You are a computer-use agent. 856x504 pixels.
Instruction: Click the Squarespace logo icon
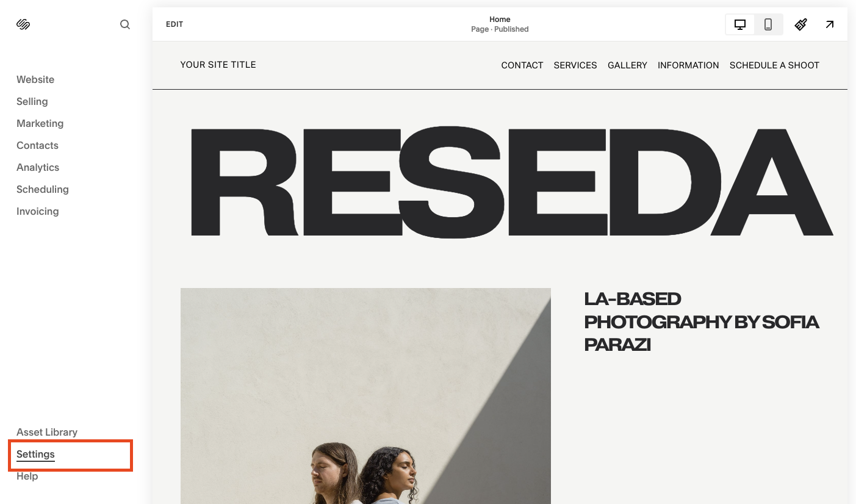click(x=23, y=24)
